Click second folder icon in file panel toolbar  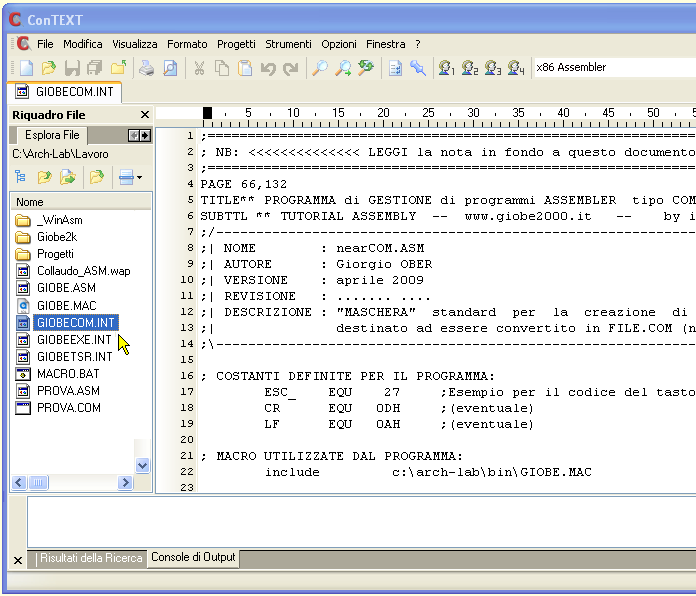67,177
